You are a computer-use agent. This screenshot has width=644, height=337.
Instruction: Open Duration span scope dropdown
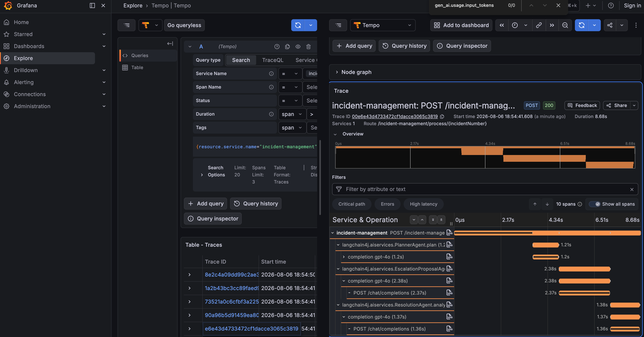pos(292,114)
